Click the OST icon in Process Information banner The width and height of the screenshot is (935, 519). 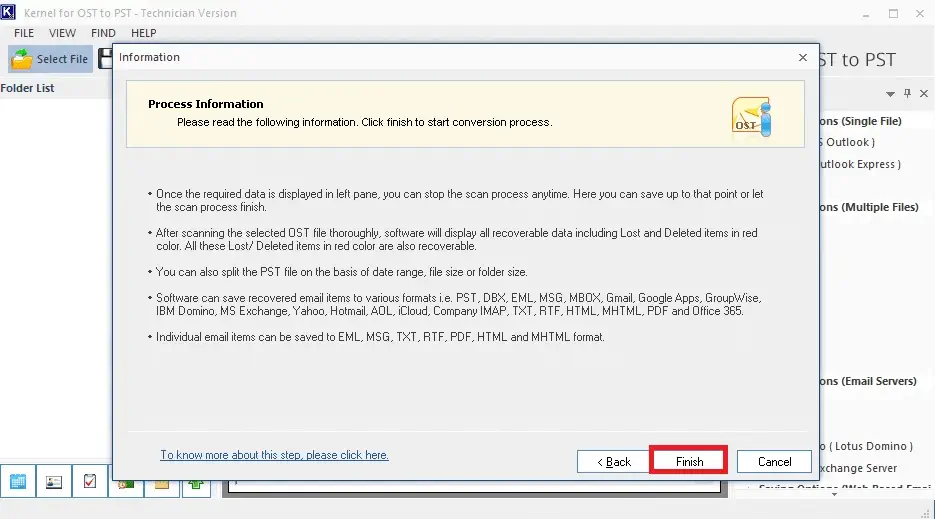(x=751, y=117)
